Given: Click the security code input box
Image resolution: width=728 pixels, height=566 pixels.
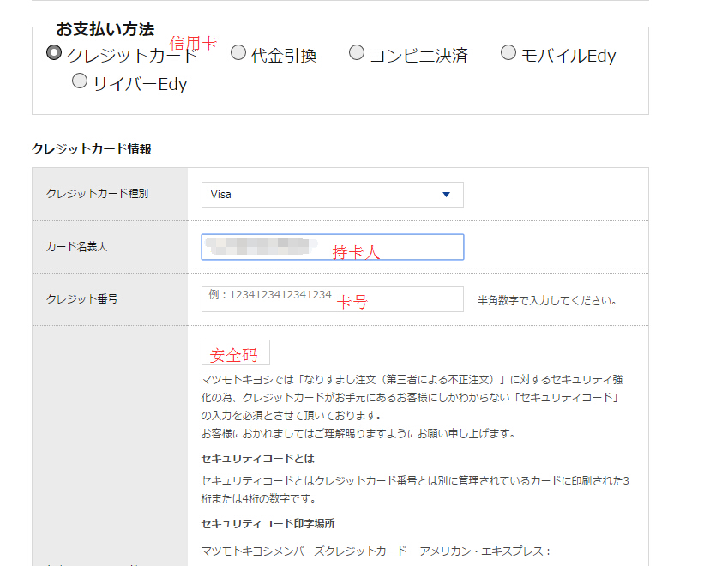Looking at the screenshot, I should tap(236, 352).
